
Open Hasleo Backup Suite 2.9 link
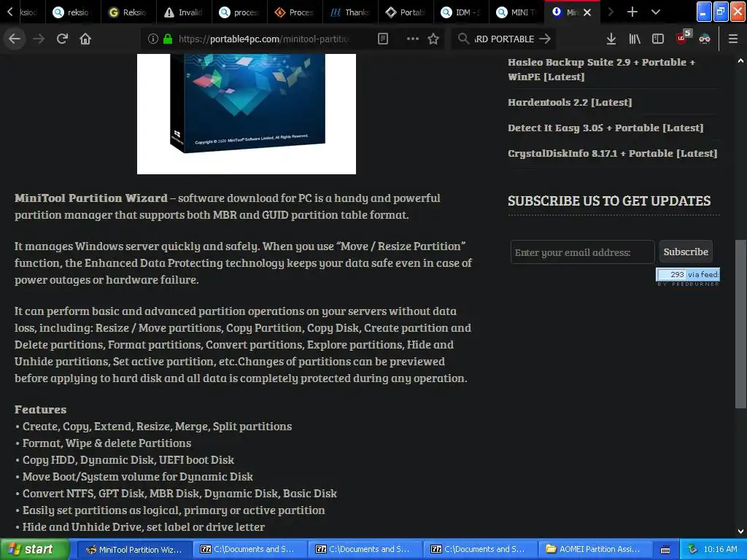click(602, 69)
